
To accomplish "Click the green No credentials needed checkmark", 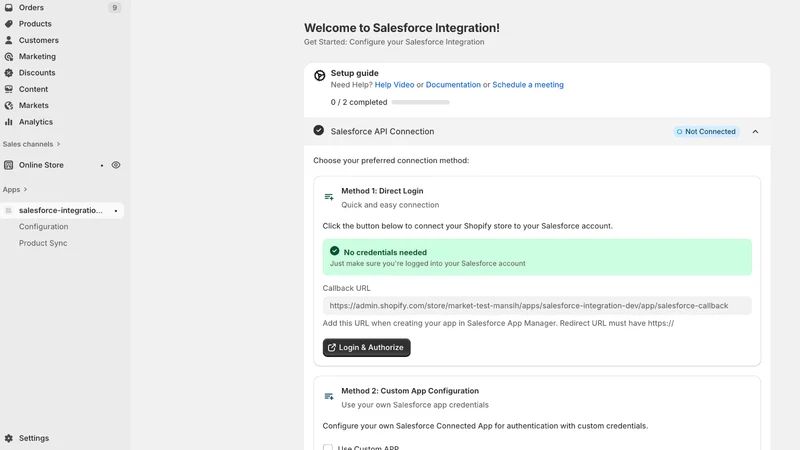I will pos(335,251).
